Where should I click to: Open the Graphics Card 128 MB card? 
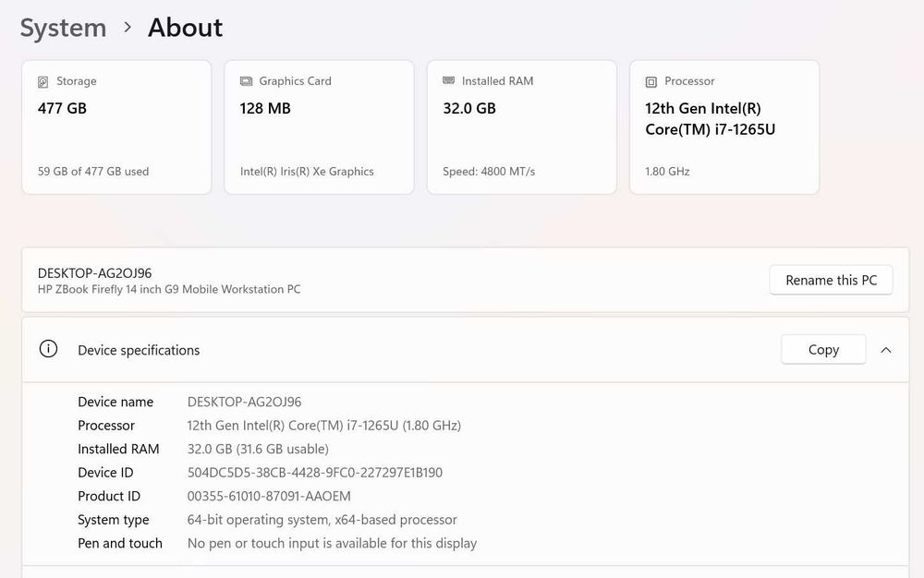319,127
